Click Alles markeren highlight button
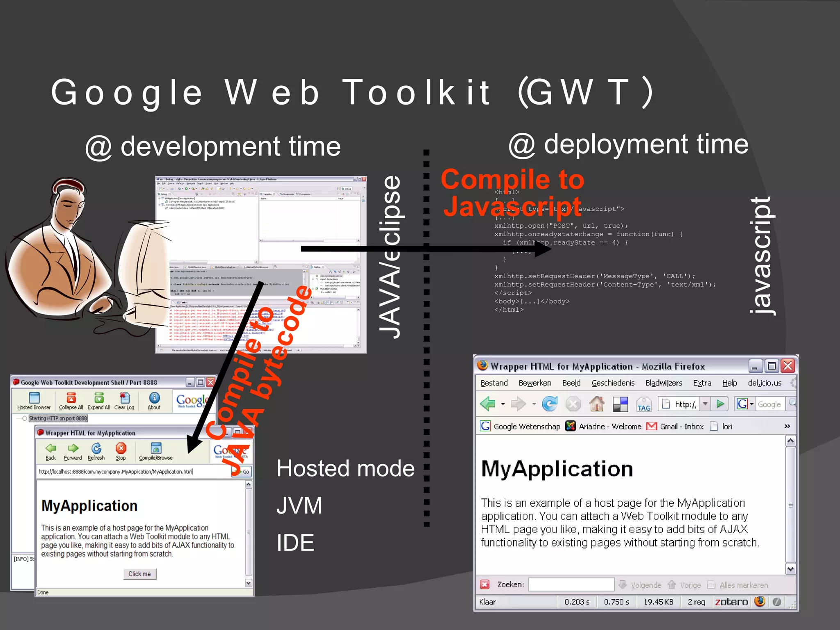Image resolution: width=840 pixels, height=630 pixels. (x=737, y=585)
